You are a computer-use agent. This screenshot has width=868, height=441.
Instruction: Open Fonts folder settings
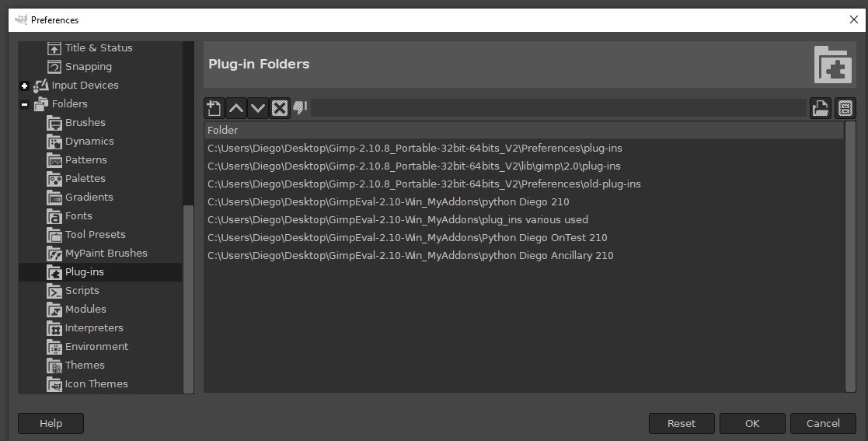tap(78, 216)
